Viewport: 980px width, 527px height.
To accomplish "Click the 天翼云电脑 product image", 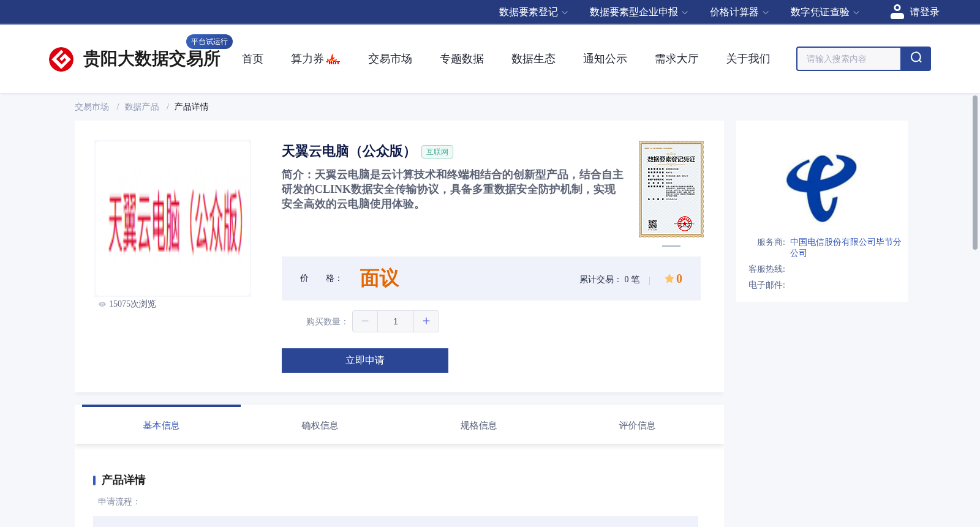I will click(x=173, y=219).
